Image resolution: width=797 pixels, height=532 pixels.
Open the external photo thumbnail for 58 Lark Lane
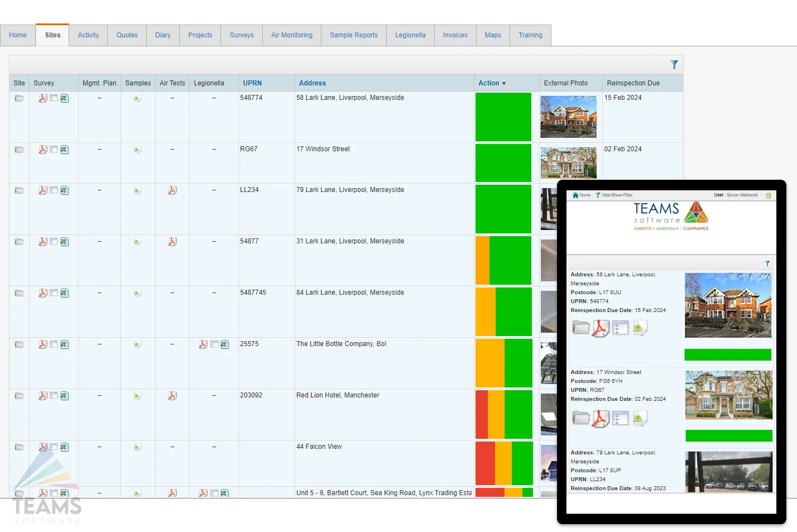pos(568,117)
